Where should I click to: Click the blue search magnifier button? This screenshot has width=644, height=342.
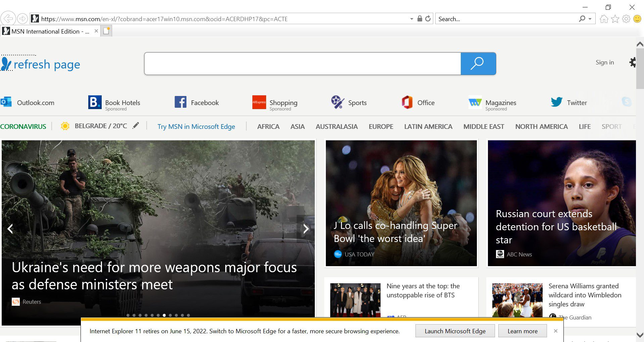(x=478, y=63)
